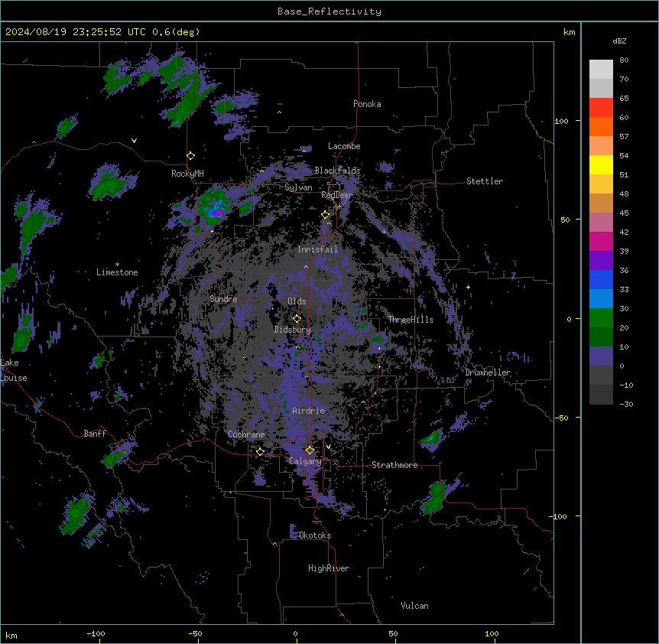This screenshot has width=659, height=644.
Task: Select the Olds label
Action: click(x=297, y=301)
